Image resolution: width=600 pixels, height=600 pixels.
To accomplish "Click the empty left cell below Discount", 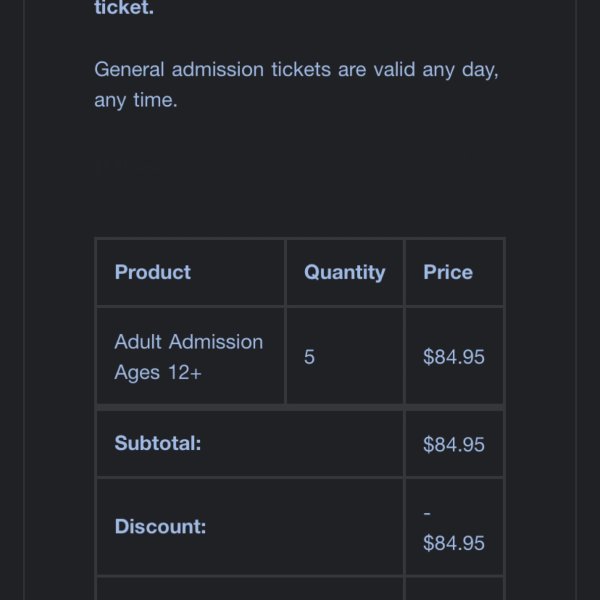I will point(249,589).
